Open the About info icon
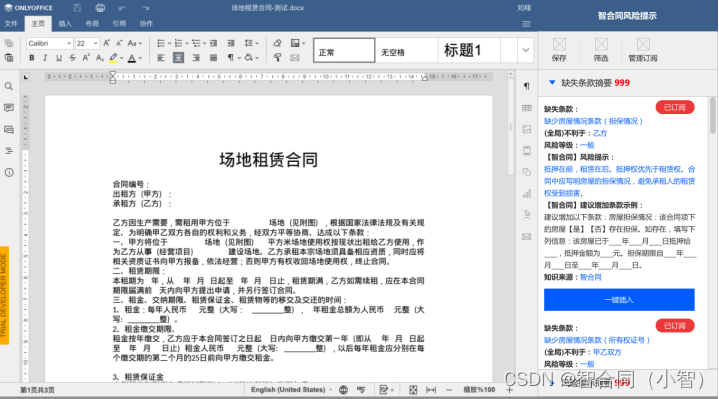 (9, 172)
